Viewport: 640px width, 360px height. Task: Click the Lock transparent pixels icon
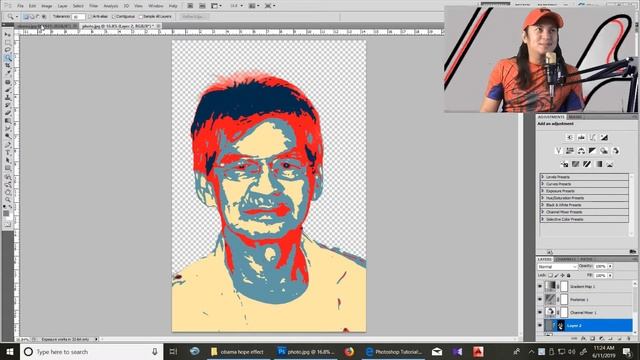click(550, 276)
